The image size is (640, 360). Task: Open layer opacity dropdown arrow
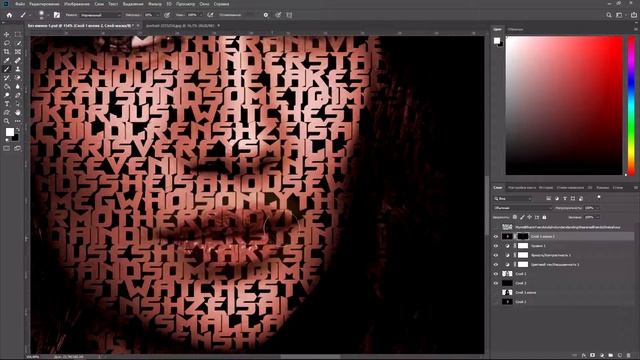(598, 208)
